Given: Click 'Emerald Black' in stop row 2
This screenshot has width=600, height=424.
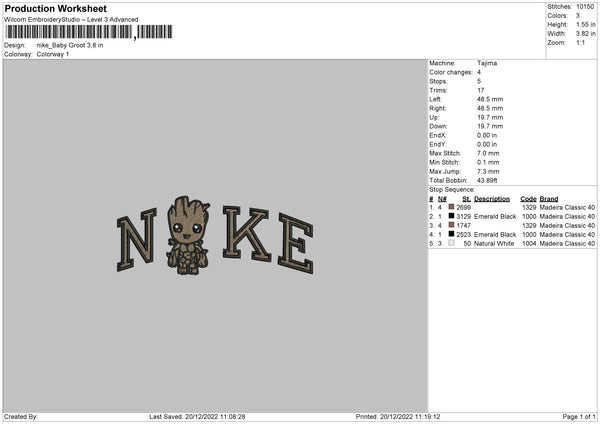Looking at the screenshot, I should coord(495,217).
